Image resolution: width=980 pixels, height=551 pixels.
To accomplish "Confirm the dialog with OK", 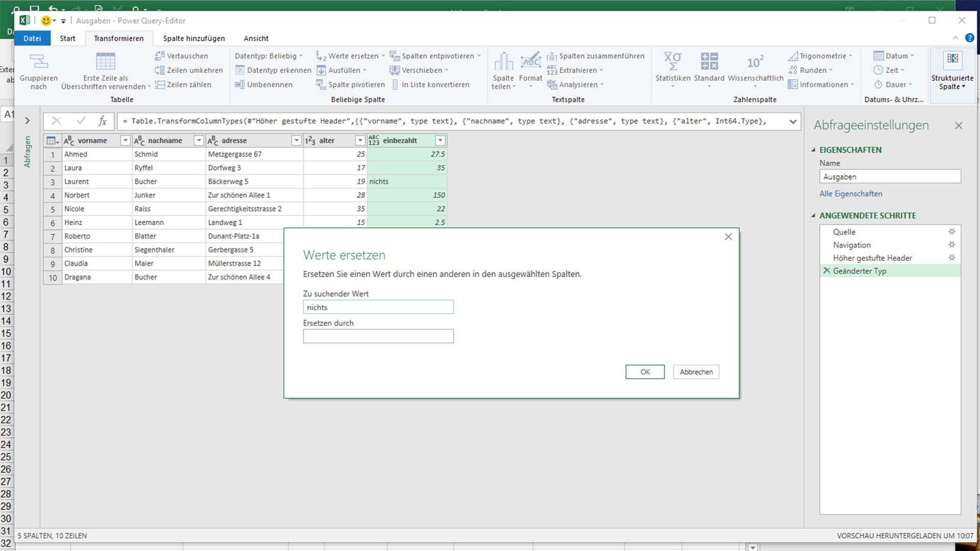I will [645, 371].
